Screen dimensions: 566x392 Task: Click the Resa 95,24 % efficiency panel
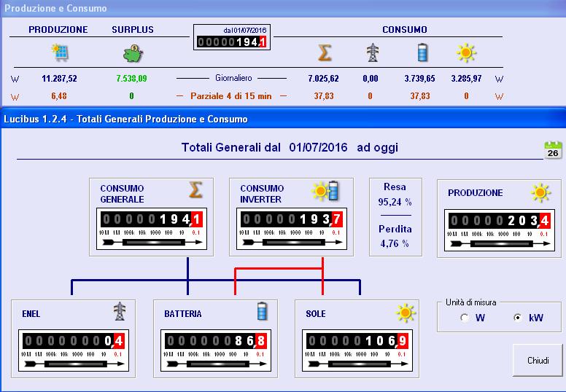tap(395, 193)
